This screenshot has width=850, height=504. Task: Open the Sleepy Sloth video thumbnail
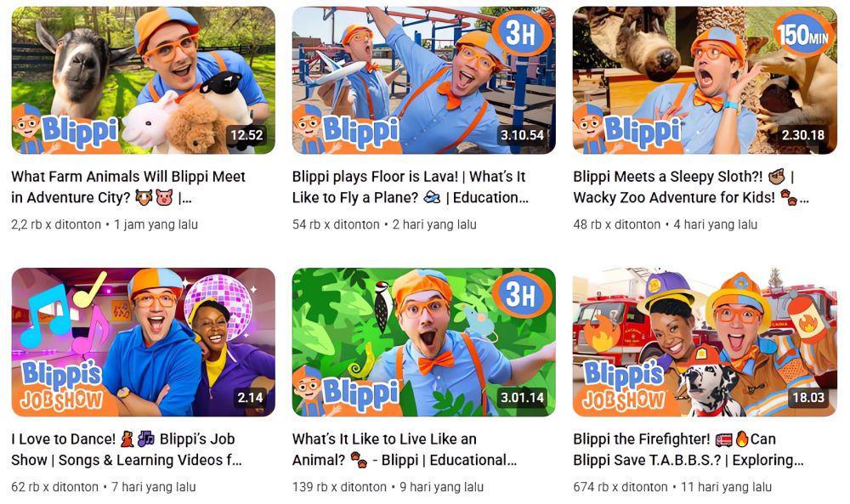point(705,80)
